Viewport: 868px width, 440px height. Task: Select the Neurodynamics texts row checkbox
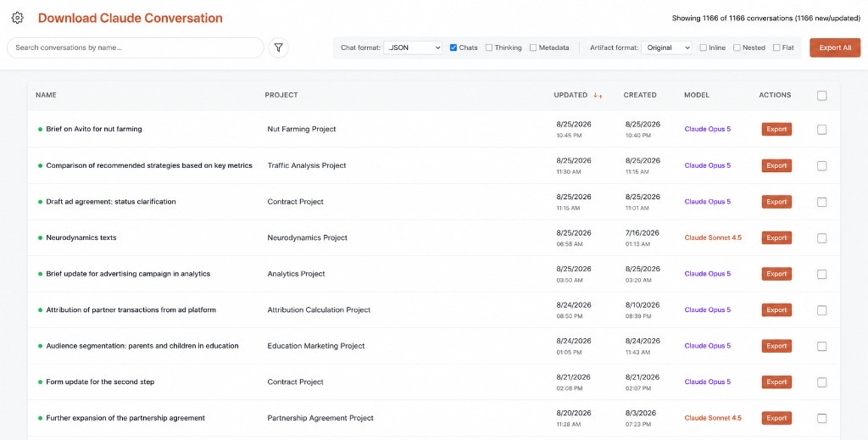coord(822,238)
